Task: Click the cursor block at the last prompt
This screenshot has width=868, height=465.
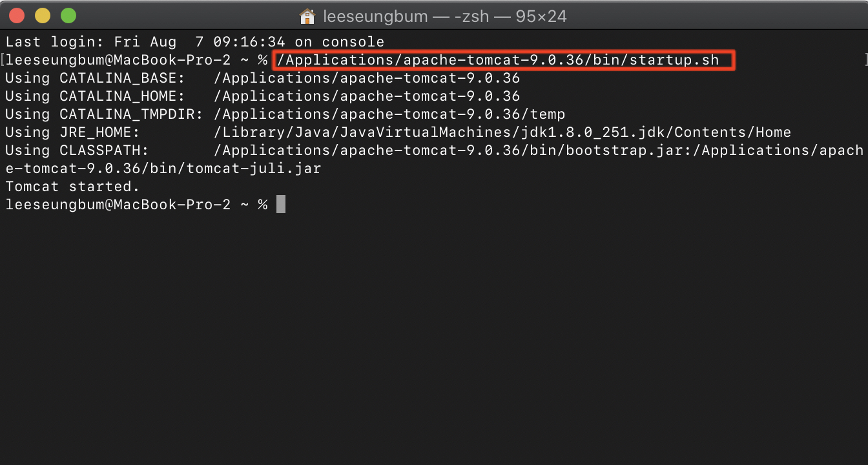Action: [x=280, y=204]
